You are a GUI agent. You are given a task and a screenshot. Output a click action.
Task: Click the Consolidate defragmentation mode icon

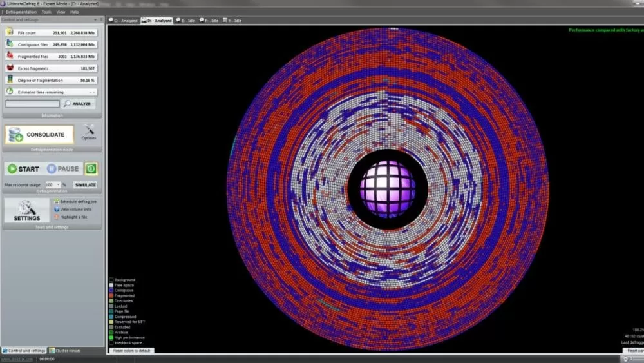pyautogui.click(x=15, y=134)
